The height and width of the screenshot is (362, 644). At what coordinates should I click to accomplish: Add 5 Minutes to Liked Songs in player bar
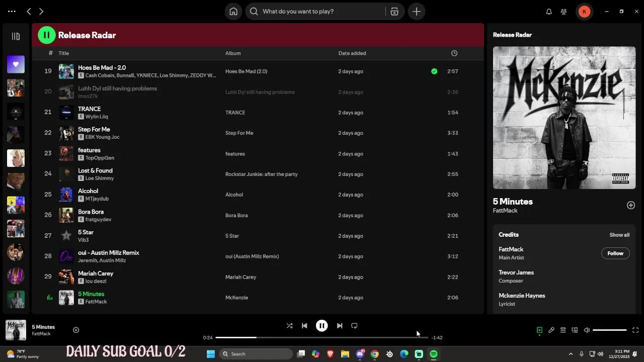(76, 330)
